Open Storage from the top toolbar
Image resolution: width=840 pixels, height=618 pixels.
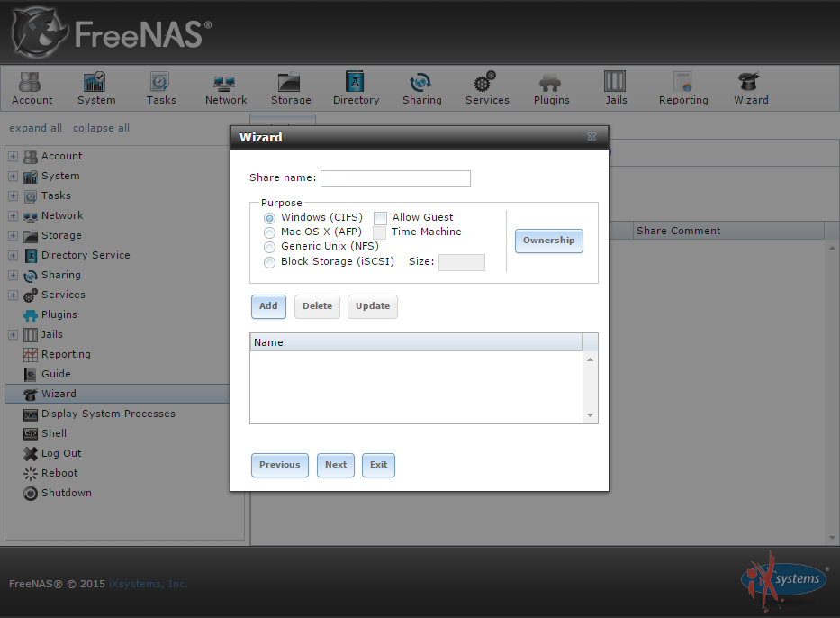point(291,89)
